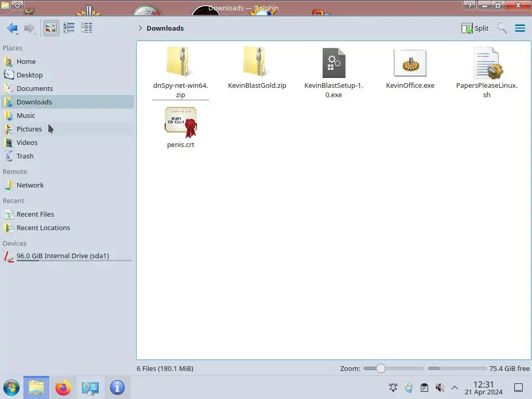Select KevinOffice.exe file icon
This screenshot has height=399, width=532.
click(x=410, y=63)
